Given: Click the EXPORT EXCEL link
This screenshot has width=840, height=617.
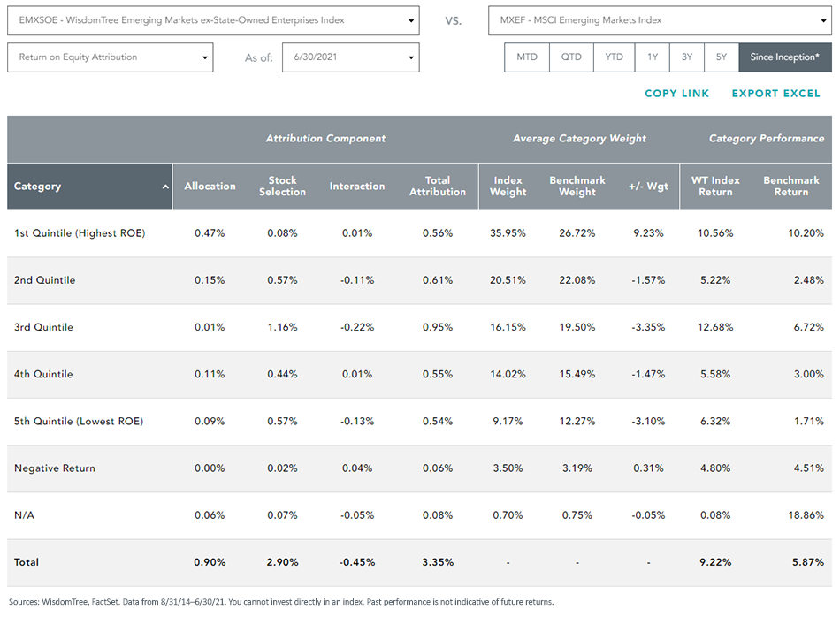Looking at the screenshot, I should point(775,94).
